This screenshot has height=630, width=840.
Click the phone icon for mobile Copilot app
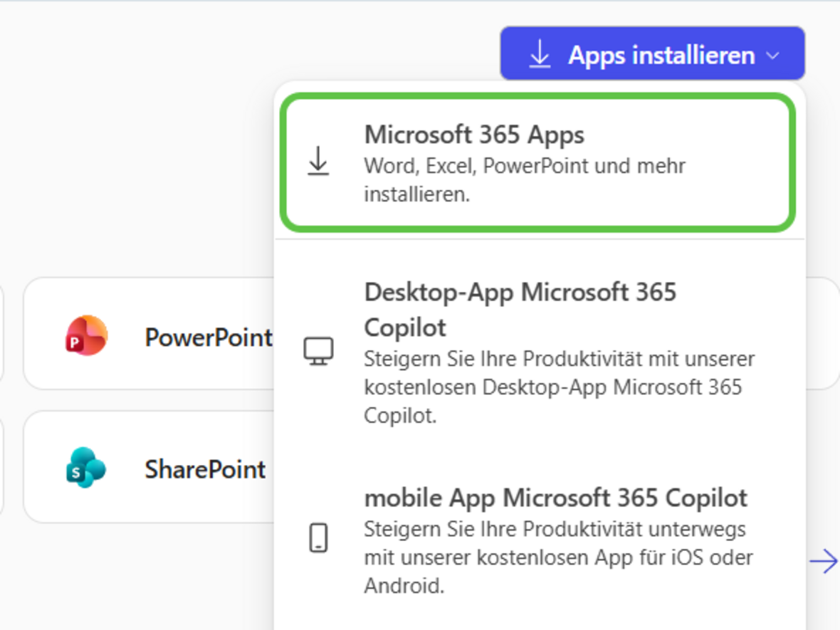click(x=318, y=537)
